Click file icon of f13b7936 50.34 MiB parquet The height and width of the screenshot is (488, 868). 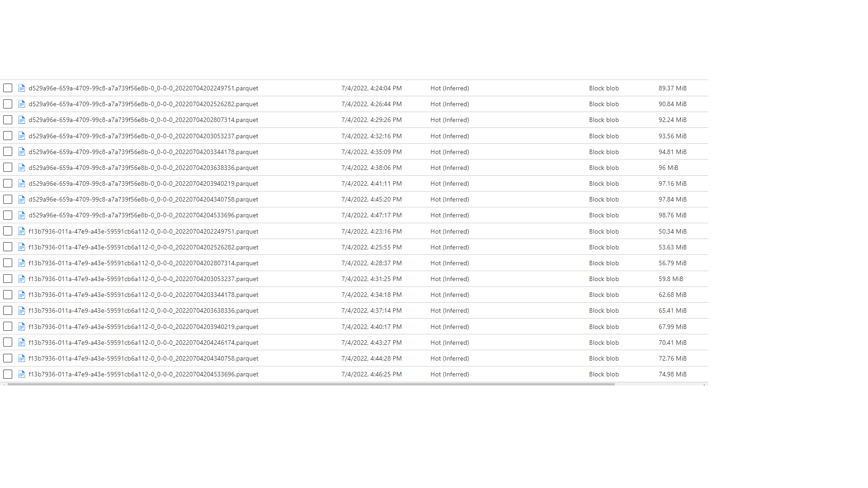click(21, 231)
